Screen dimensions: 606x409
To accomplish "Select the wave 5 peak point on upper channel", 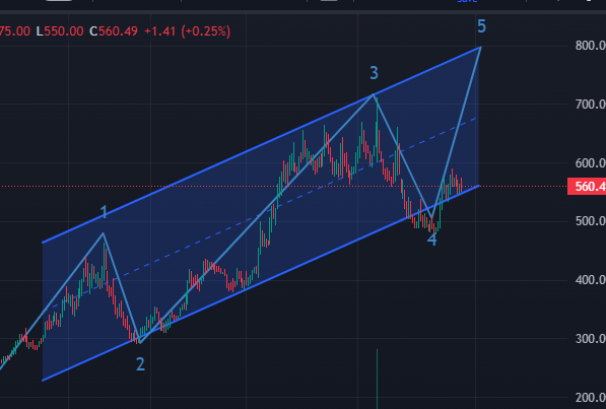I will (x=480, y=47).
